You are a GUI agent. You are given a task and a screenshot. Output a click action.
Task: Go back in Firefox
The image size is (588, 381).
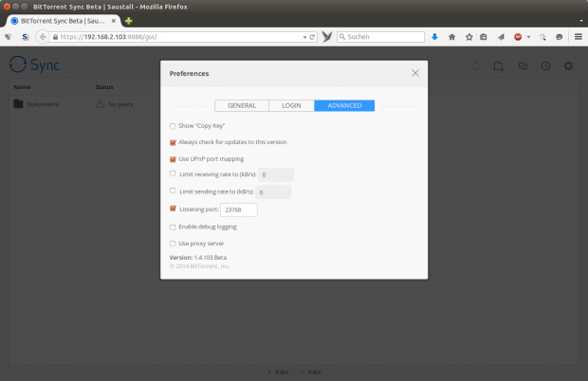coord(43,37)
